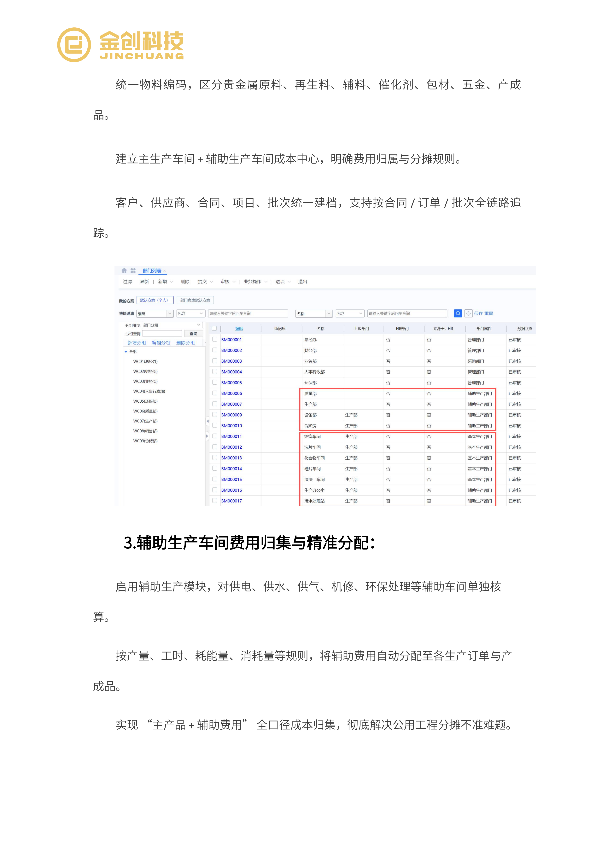Click the home icon beside 部门列表 tab
The height and width of the screenshot is (868, 614).
124,271
